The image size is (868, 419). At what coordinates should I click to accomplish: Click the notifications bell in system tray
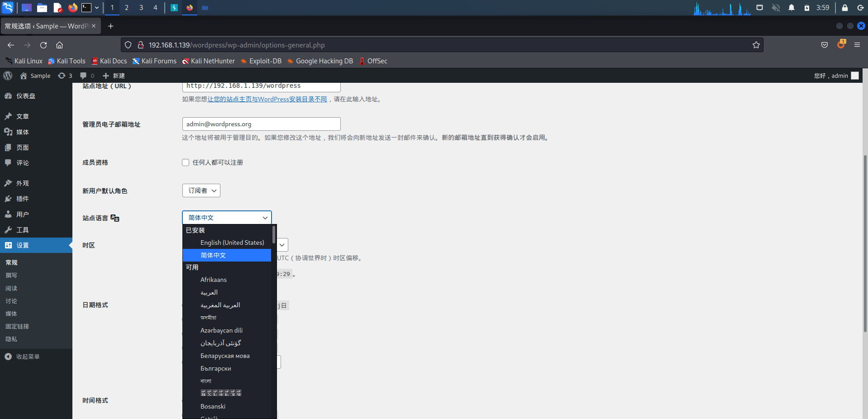point(791,7)
